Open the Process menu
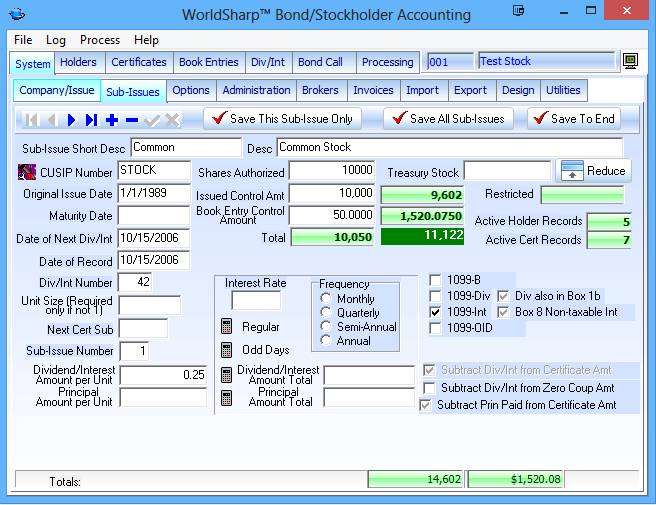Viewport: 656px width, 505px height. [100, 40]
